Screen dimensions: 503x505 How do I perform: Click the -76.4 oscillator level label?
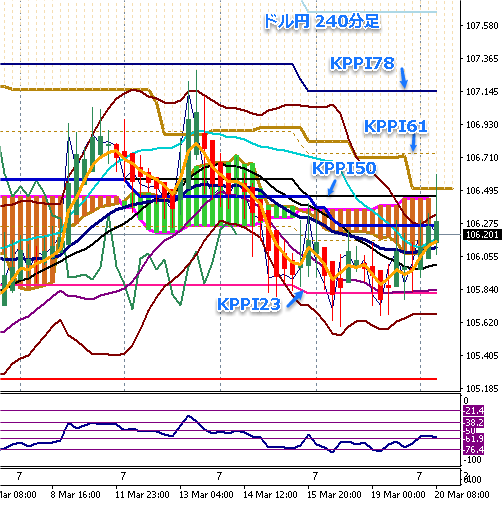(x=474, y=450)
